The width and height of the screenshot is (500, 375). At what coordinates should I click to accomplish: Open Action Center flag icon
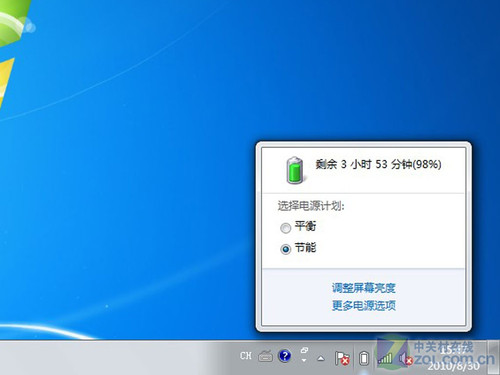point(342,359)
